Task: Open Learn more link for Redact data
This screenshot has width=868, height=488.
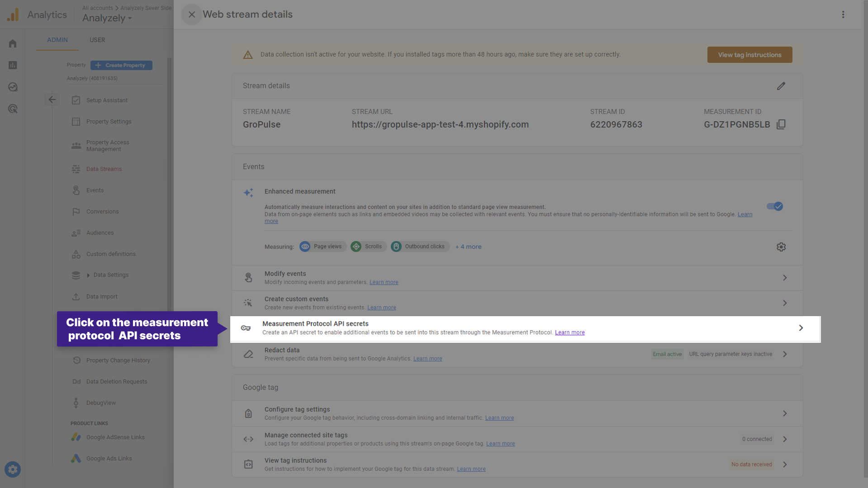Action: [427, 359]
